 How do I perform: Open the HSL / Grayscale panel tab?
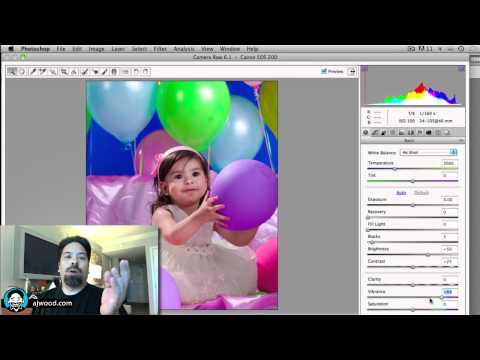pyautogui.click(x=393, y=132)
